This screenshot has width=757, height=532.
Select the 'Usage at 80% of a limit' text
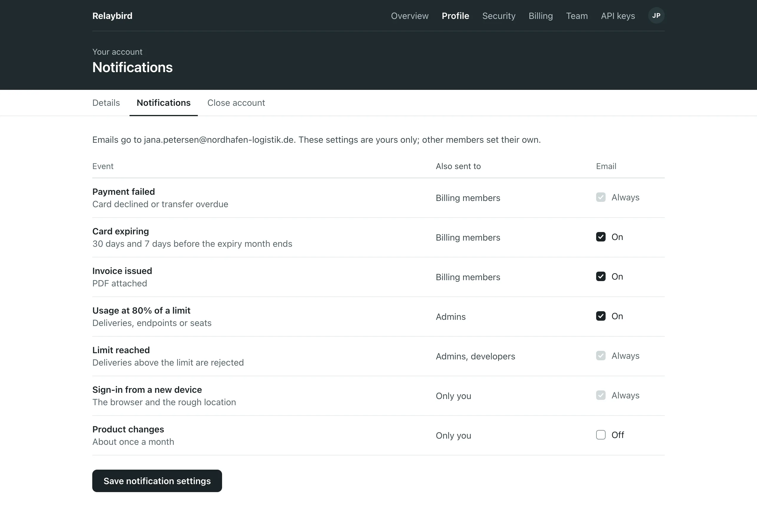pos(141,311)
